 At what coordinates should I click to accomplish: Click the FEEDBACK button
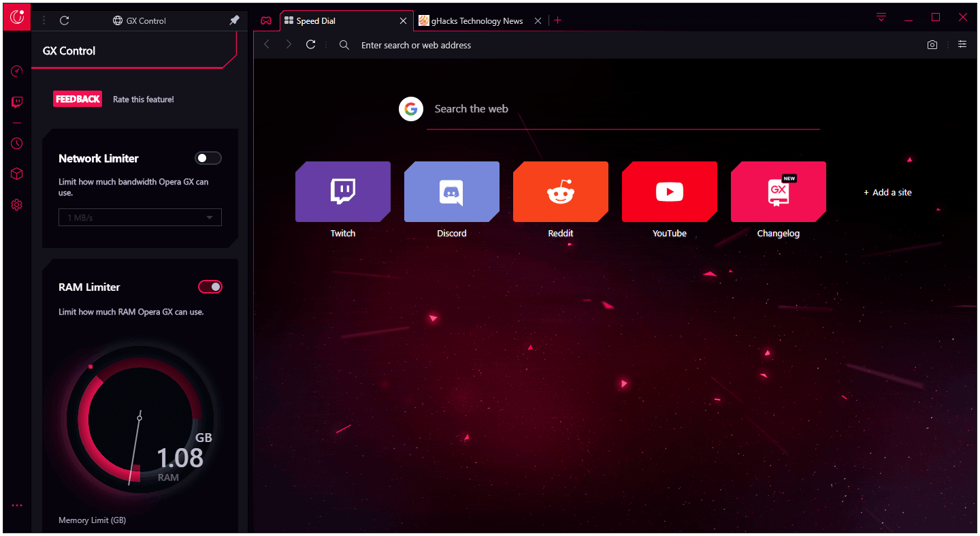[78, 99]
